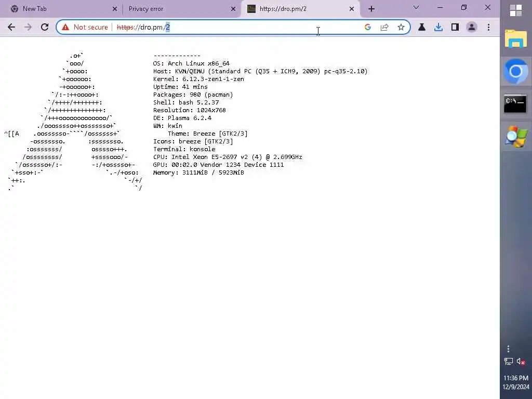Open the Windows Start menu
This screenshot has width=532, height=399.
(516, 10)
